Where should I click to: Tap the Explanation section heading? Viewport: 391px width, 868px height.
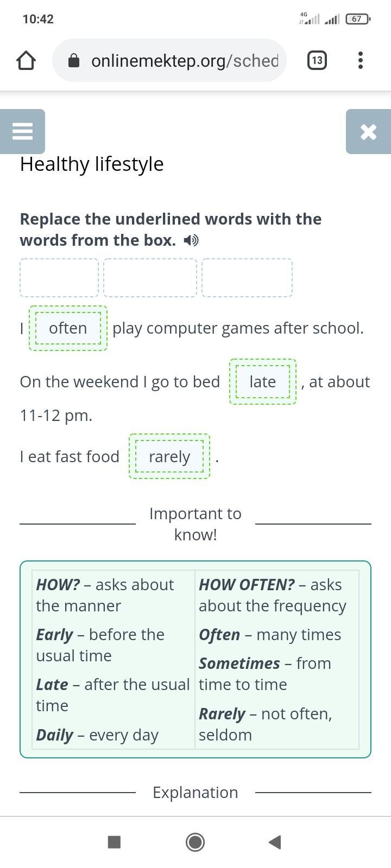click(x=195, y=793)
